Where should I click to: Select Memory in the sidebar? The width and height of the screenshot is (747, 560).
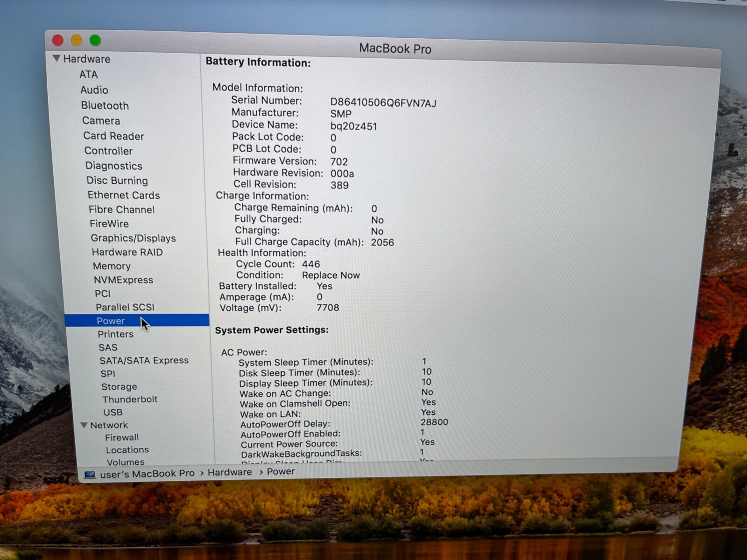112,266
